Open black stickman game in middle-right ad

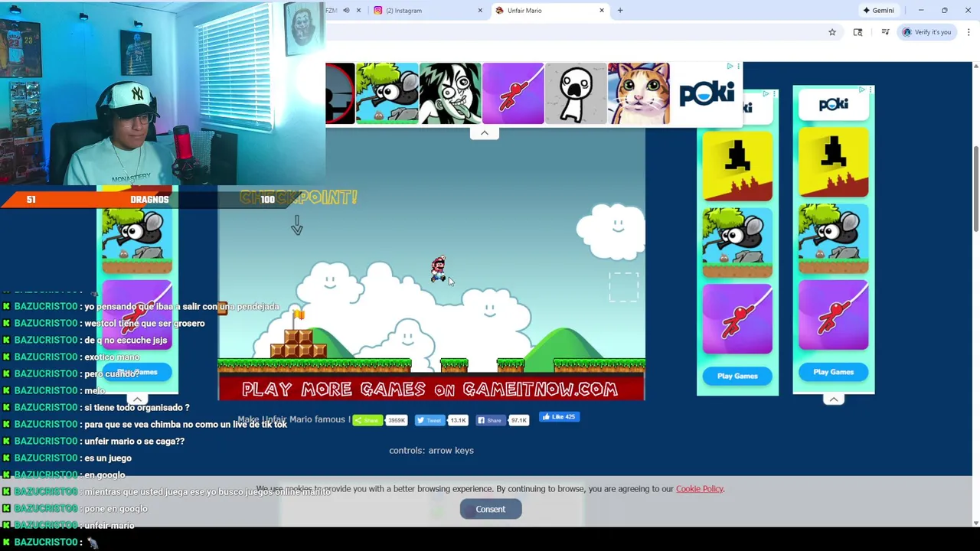(737, 166)
